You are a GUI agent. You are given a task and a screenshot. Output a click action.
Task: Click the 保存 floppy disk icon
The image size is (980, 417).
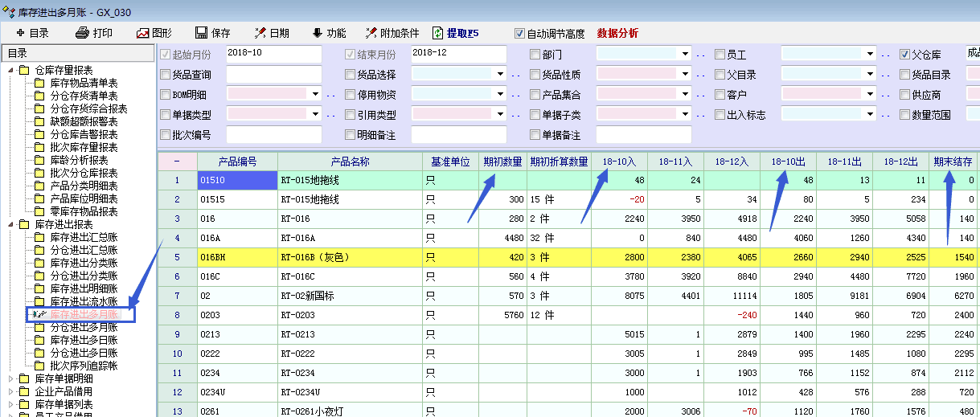click(x=202, y=33)
